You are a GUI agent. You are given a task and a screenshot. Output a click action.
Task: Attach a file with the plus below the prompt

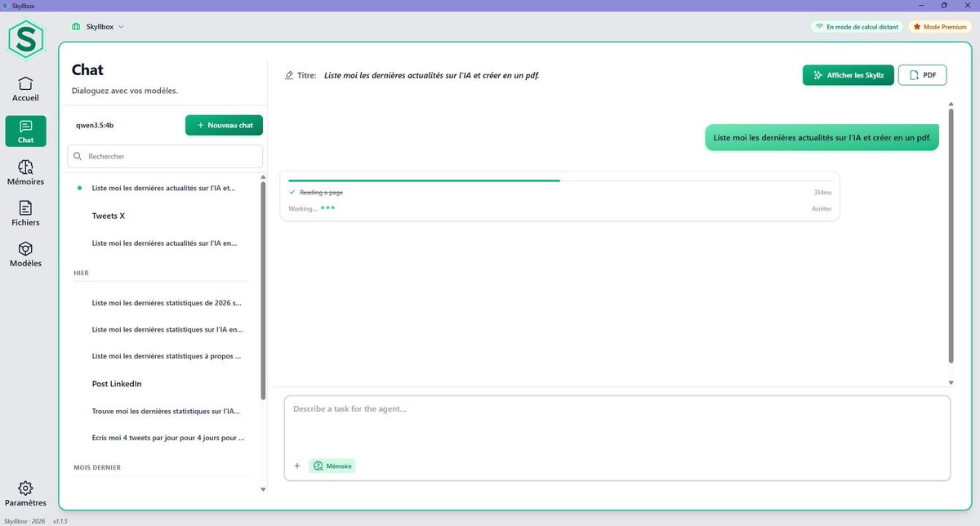297,466
